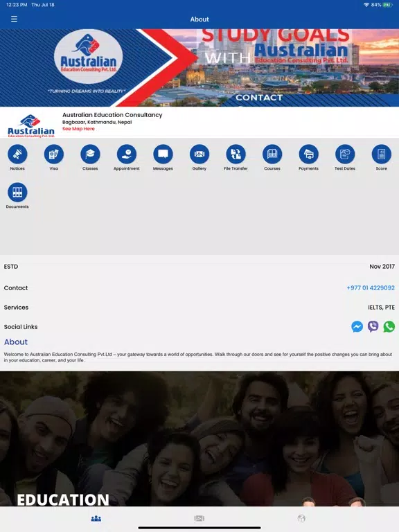This screenshot has height=532, width=399.
Task: View the Gallery icon
Action: click(199, 154)
